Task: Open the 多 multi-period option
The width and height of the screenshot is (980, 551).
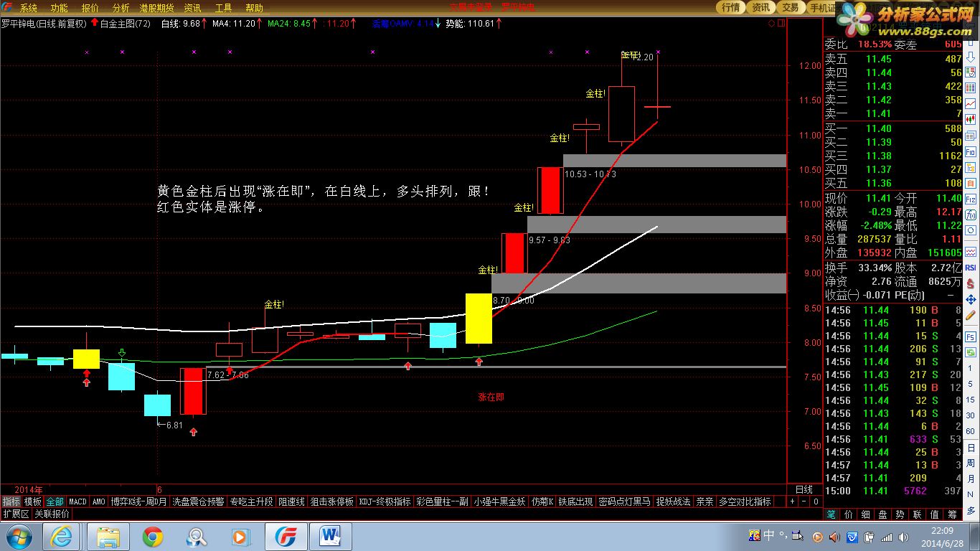Action: click(971, 510)
